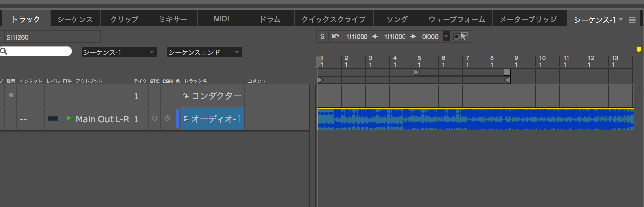Click the left arrow set-start icon

(375, 36)
